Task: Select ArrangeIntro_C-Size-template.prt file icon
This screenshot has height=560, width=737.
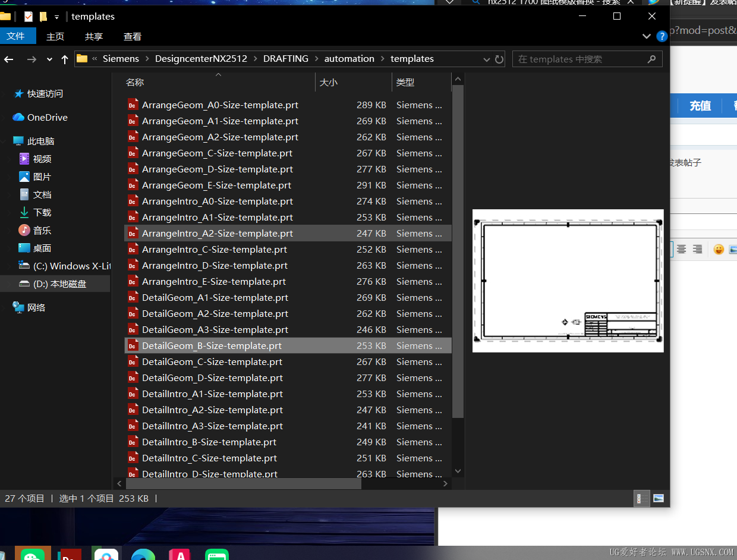Action: tap(133, 249)
